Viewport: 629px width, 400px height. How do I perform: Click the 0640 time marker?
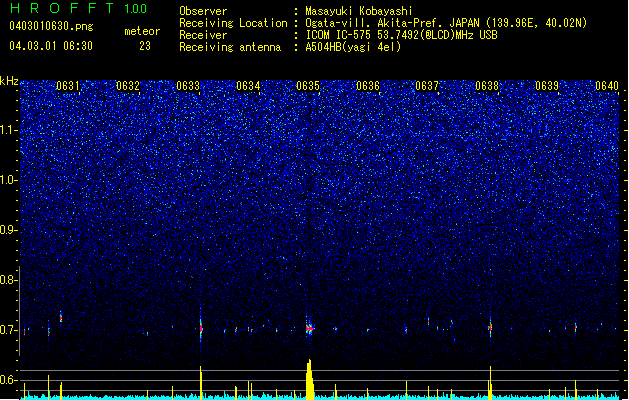click(607, 85)
